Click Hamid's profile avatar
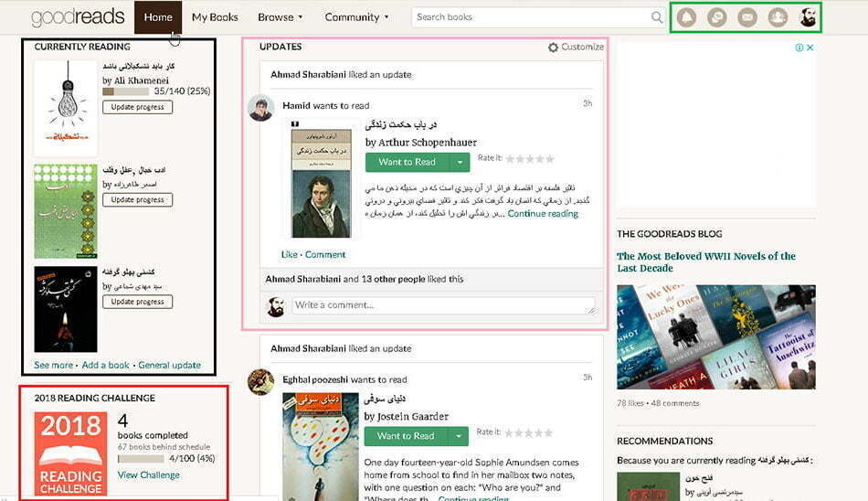Viewport: 868px width, 501px height. (x=260, y=108)
